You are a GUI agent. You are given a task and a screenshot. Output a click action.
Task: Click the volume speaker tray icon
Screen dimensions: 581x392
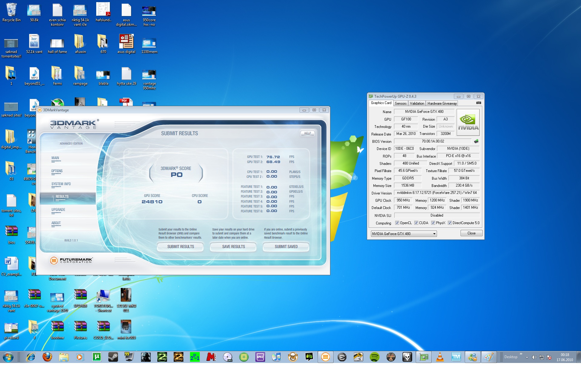[534, 357]
